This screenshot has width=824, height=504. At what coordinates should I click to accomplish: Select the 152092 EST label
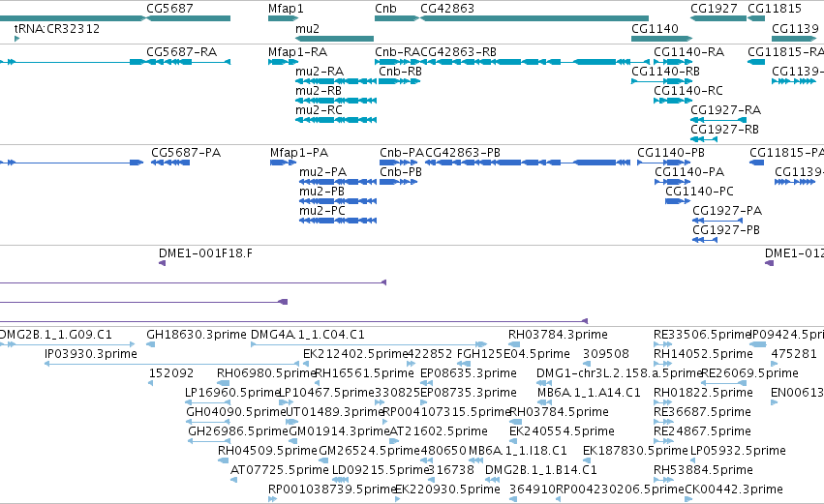[171, 373]
